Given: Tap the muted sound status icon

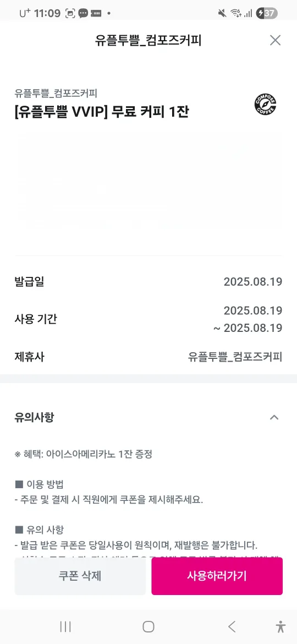Looking at the screenshot, I should tap(222, 13).
